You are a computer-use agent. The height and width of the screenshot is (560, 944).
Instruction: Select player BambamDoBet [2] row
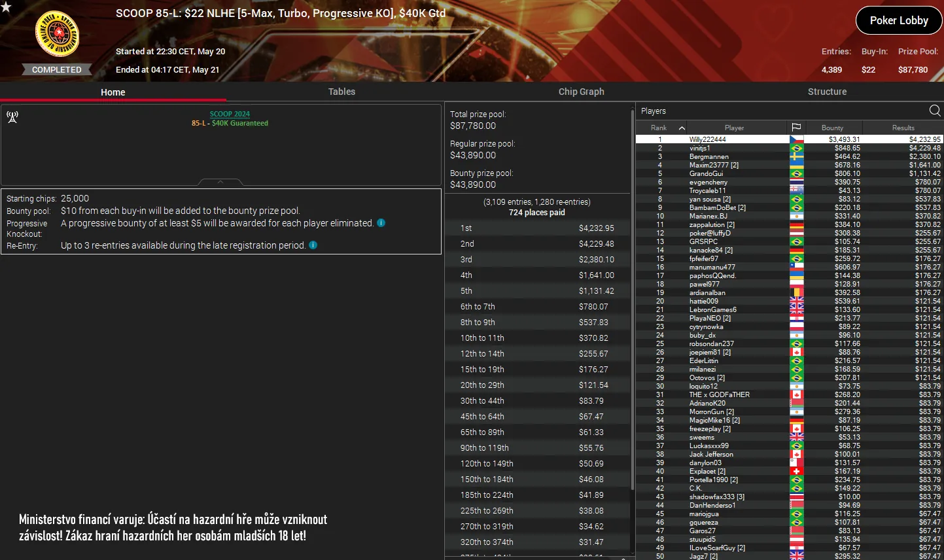[790, 207]
